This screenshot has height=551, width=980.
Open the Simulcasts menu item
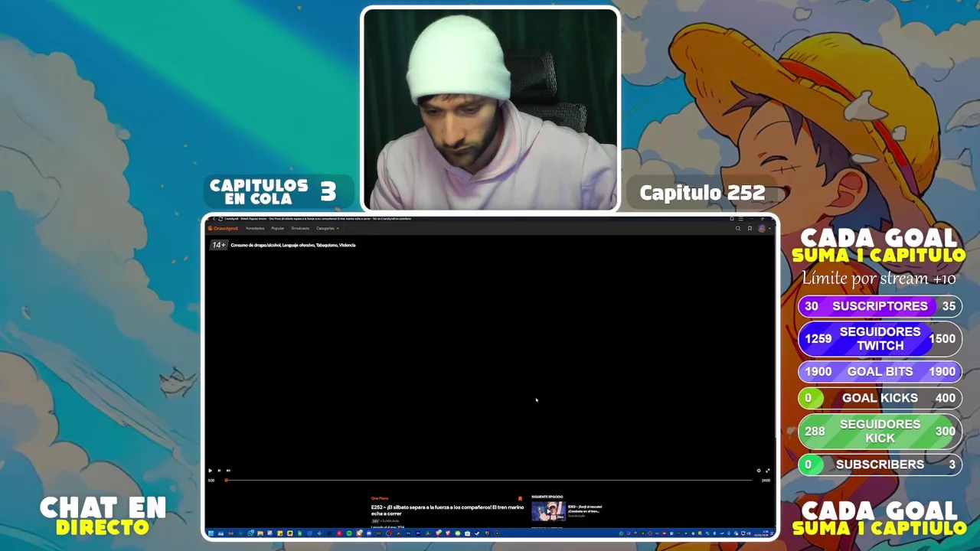tap(300, 228)
